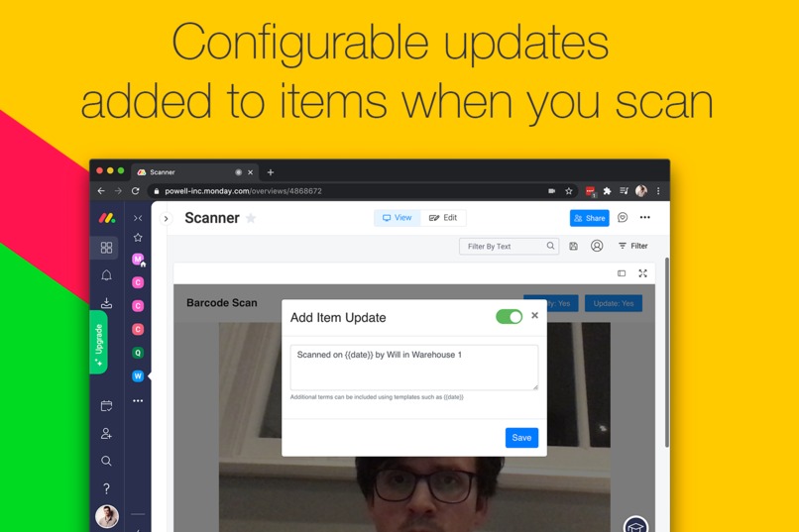Save the current filter view
The width and height of the screenshot is (799, 532).
(x=573, y=247)
